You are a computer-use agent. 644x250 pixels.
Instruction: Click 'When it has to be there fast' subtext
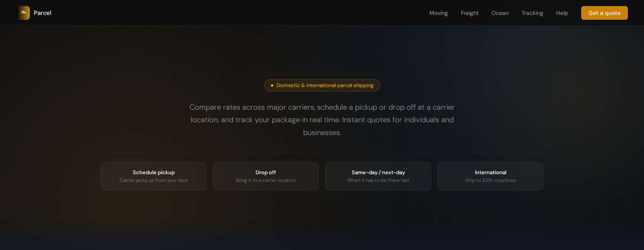[378, 180]
